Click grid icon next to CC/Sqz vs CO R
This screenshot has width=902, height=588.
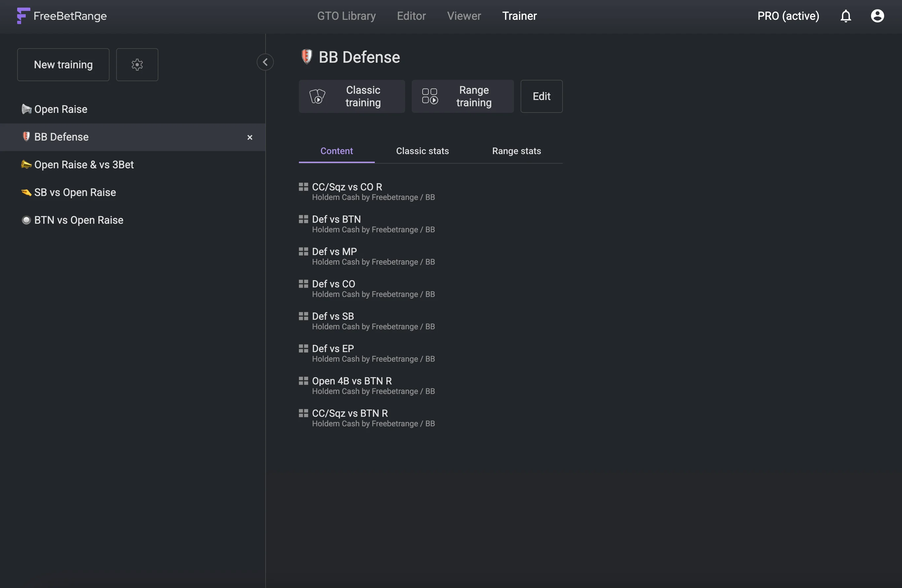click(303, 186)
